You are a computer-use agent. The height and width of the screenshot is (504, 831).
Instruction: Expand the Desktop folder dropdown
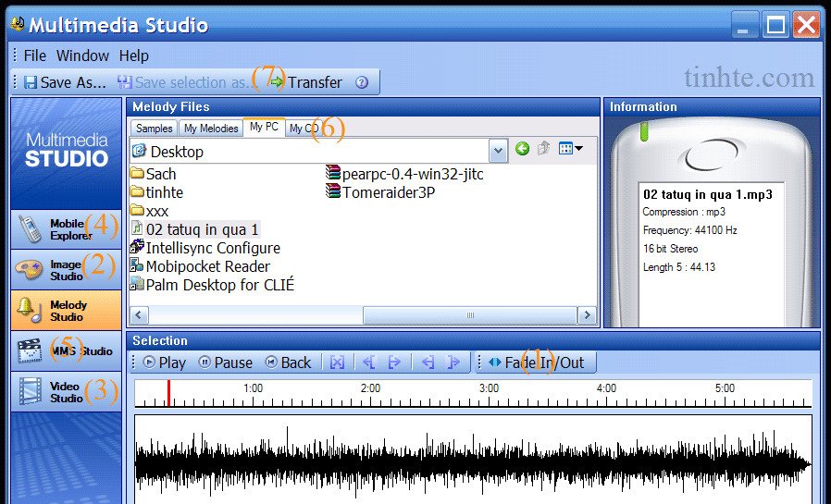coord(499,151)
